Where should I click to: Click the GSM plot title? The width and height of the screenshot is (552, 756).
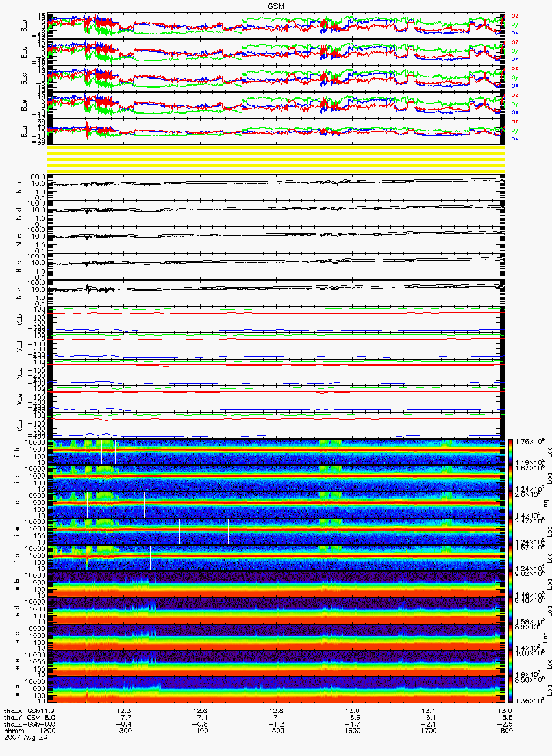coord(276,6)
